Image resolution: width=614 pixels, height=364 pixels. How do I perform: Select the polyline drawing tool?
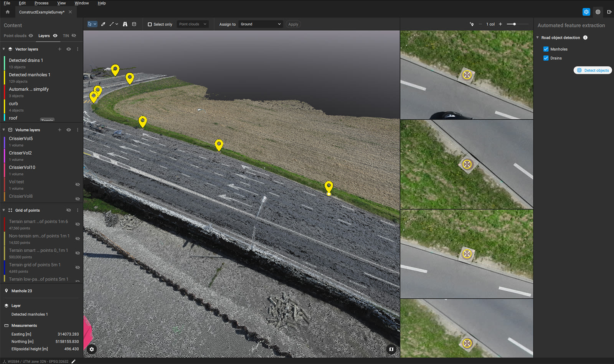point(112,24)
